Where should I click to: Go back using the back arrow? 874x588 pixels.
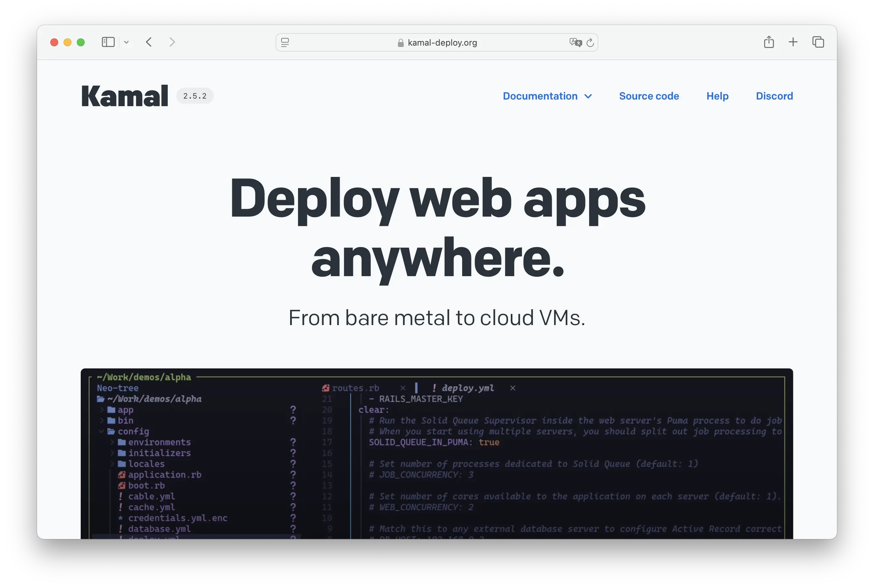[x=149, y=42]
